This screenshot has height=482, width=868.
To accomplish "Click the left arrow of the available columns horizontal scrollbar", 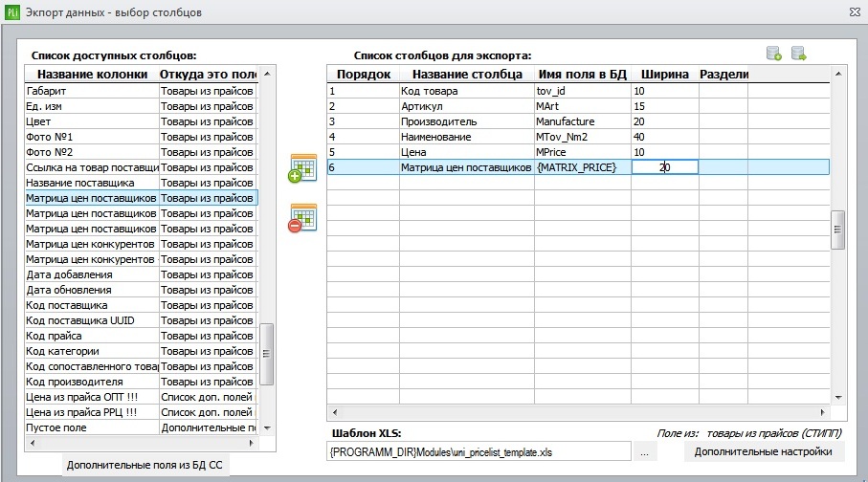I will (x=33, y=443).
